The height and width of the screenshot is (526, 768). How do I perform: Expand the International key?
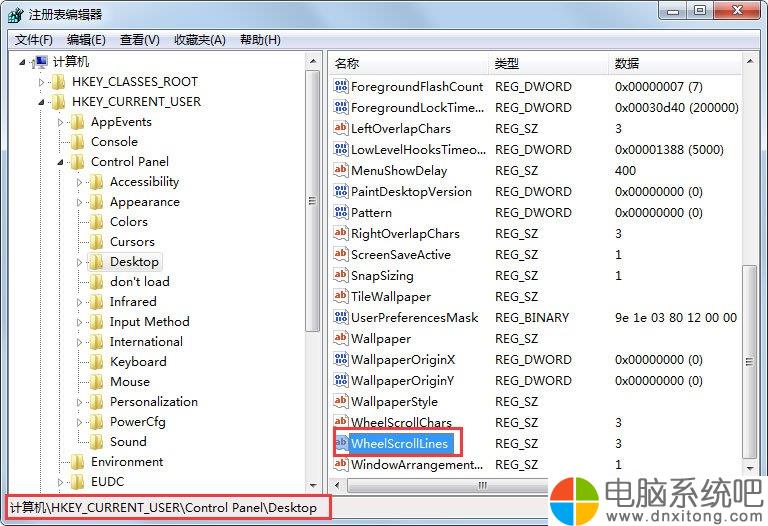80,342
